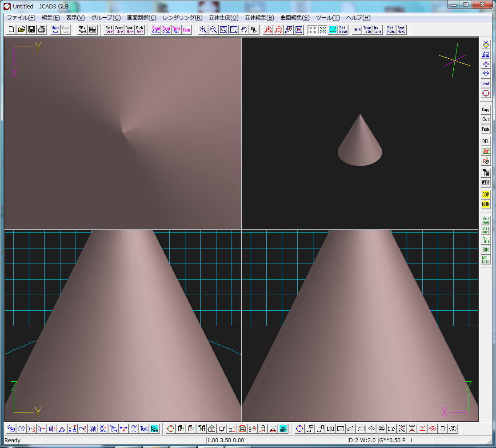Click the Distance measurement button
The width and height of the screenshot is (496, 448).
click(x=486, y=230)
